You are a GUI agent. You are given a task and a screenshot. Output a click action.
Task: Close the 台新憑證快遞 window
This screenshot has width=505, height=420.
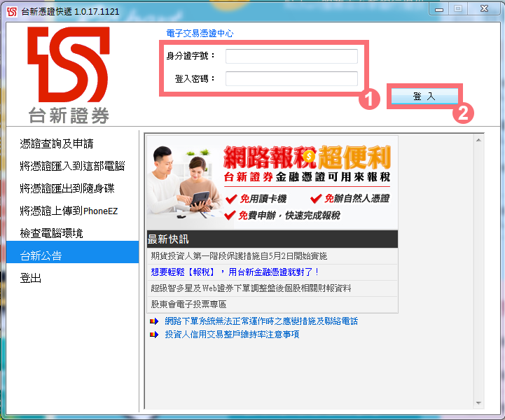pyautogui.click(x=484, y=9)
